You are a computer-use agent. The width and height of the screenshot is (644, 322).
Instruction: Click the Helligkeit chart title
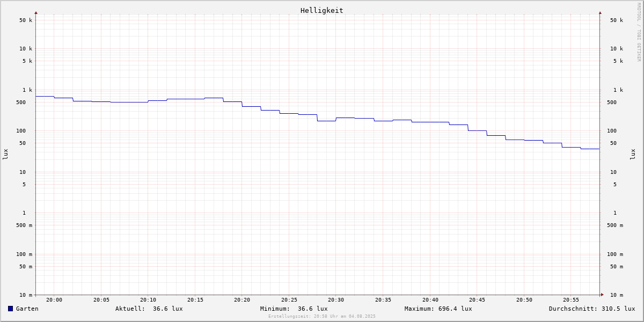(322, 10)
